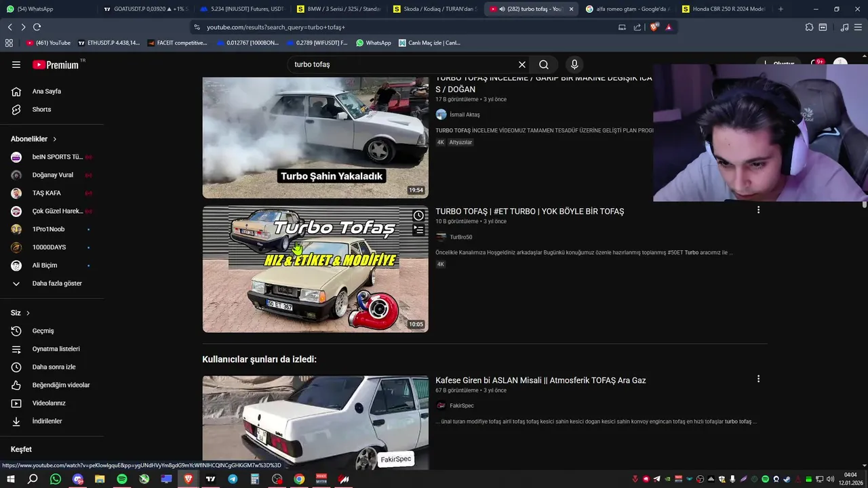Open more options for Kafese Giren video
Screen dimensions: 868x488
tap(758, 379)
